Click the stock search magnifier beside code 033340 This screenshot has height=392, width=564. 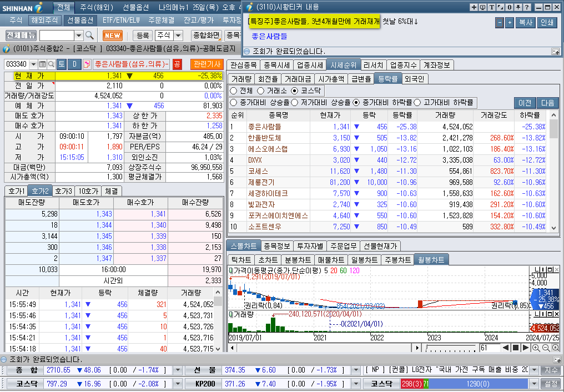pos(51,64)
